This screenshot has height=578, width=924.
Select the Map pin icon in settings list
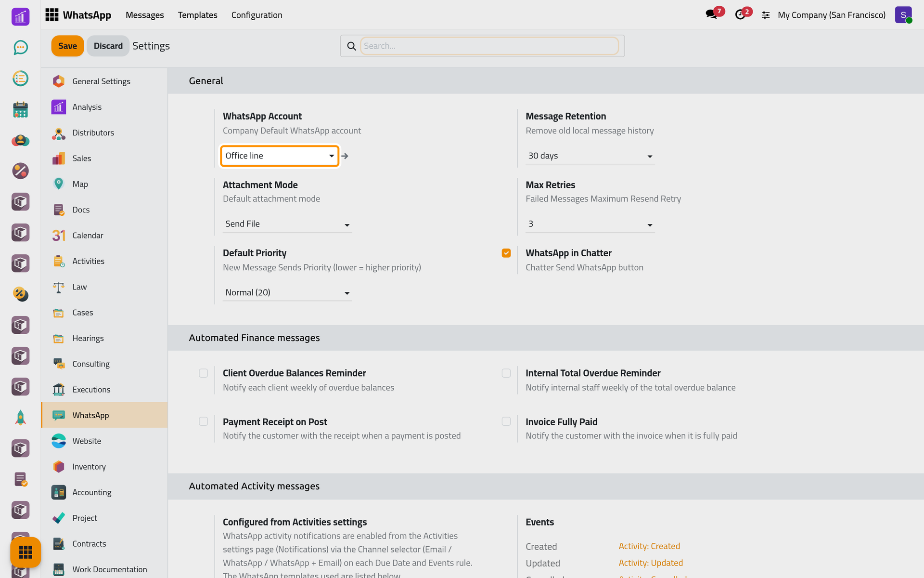(x=59, y=184)
